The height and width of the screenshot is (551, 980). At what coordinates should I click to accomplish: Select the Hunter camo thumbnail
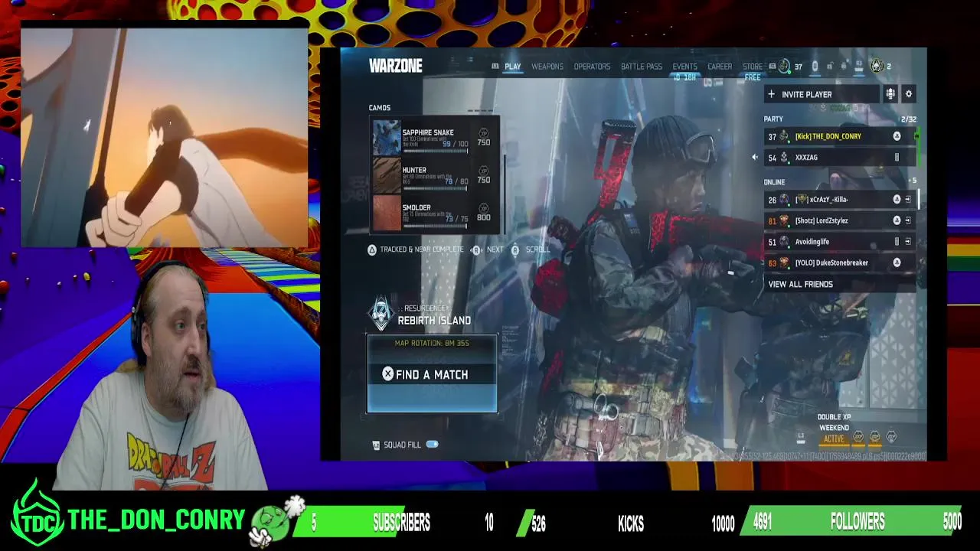click(x=387, y=176)
